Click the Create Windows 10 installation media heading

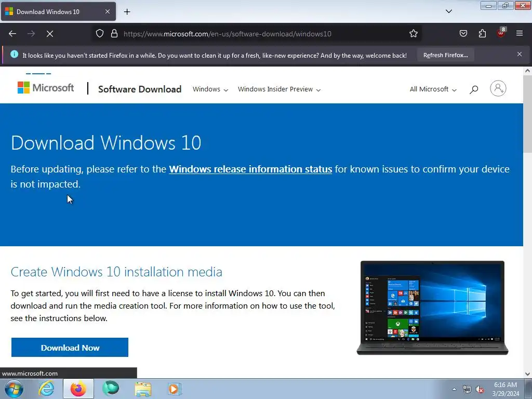coord(116,272)
